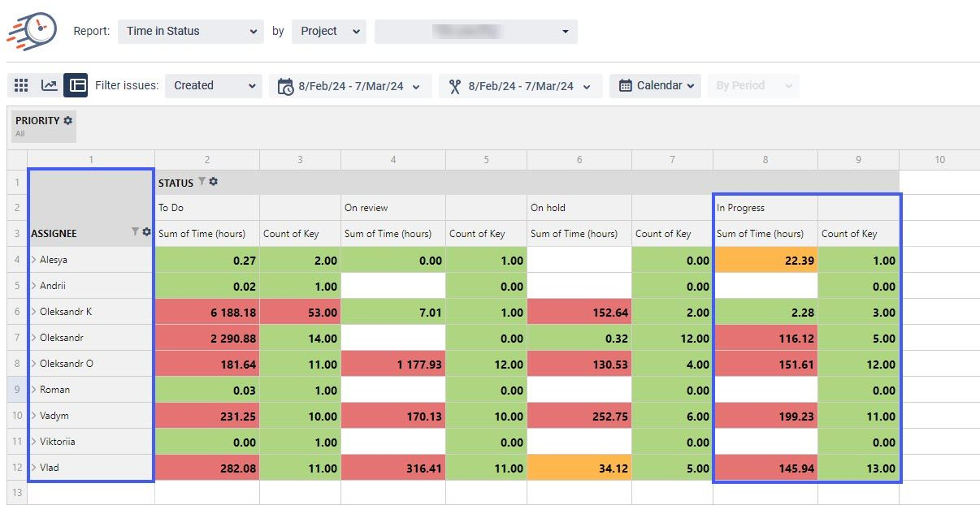Screen dimensions: 980x505
Task: Open the Calendar dropdown
Action: pos(655,86)
